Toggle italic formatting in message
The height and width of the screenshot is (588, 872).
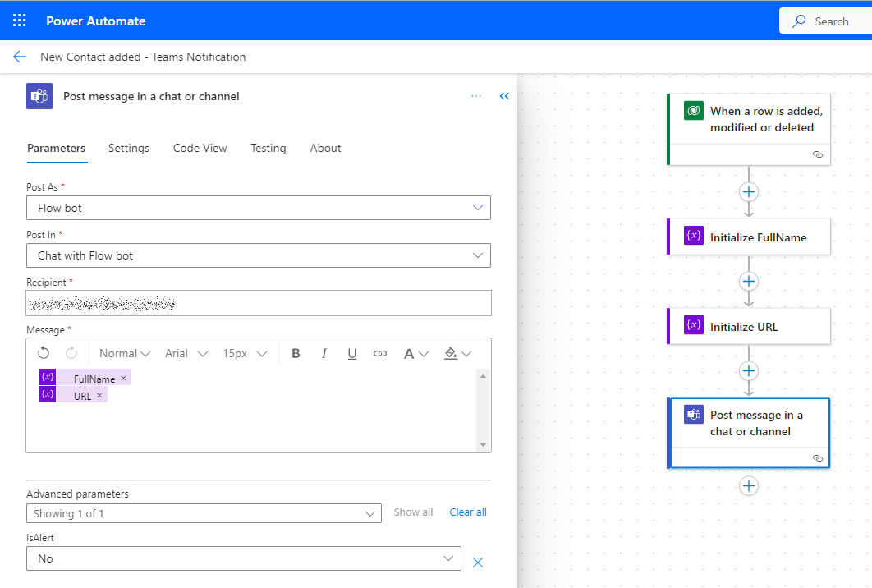click(x=324, y=354)
